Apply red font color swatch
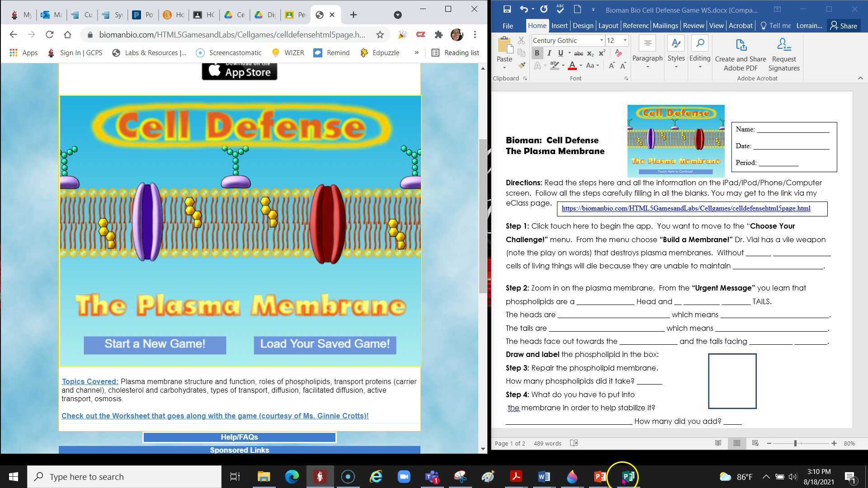 572,66
